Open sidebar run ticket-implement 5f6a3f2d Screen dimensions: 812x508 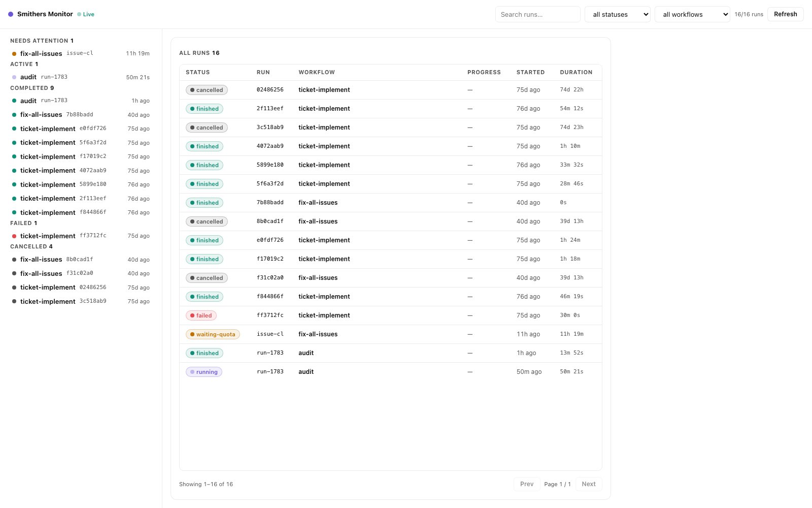click(x=81, y=143)
